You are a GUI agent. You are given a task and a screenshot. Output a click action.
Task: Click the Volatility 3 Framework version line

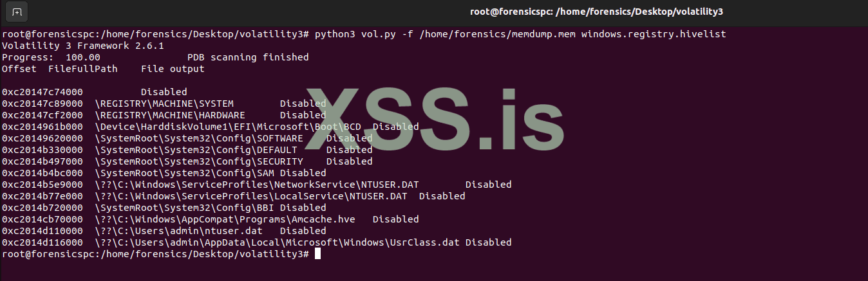[x=83, y=46]
